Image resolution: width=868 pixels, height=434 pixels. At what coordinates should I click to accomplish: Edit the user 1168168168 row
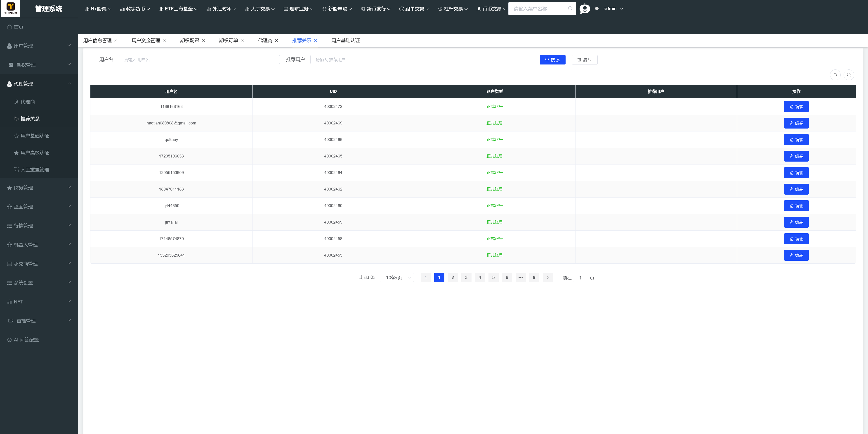(x=796, y=107)
